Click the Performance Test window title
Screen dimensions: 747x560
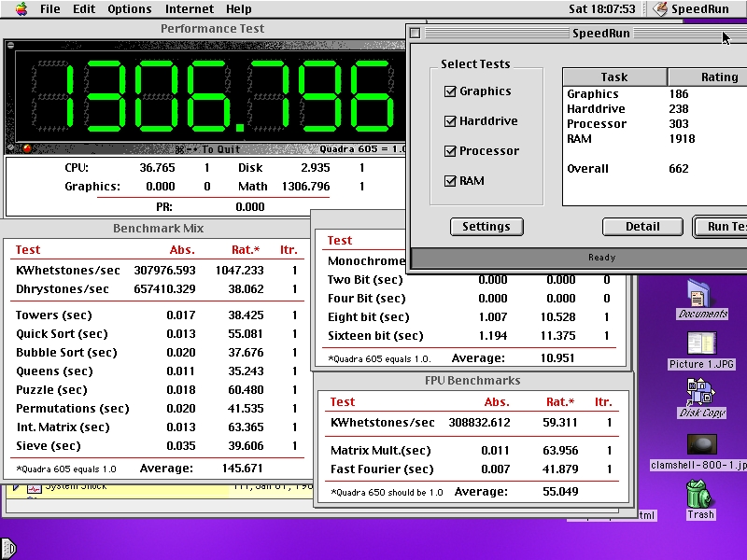tap(212, 29)
